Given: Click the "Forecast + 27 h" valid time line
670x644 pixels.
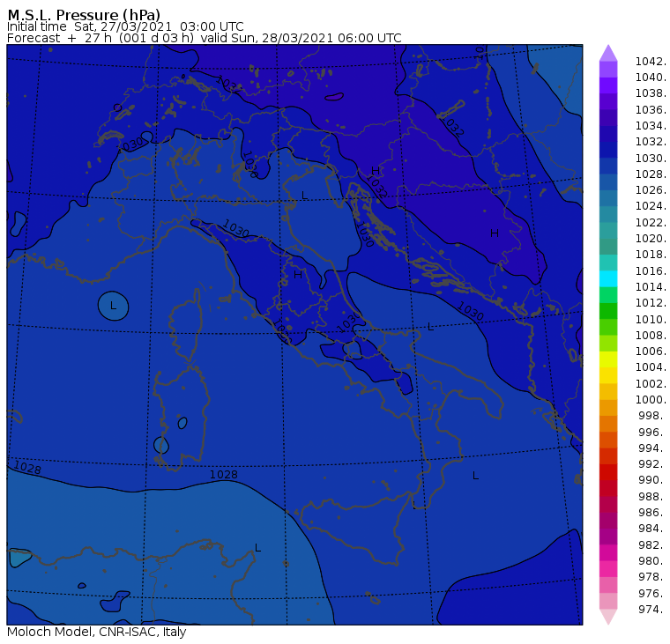Looking at the screenshot, I should [x=205, y=39].
